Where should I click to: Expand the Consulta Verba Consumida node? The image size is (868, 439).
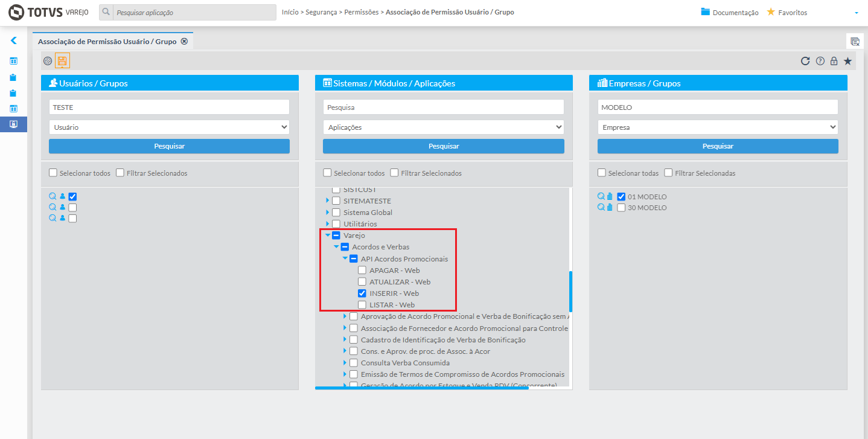pos(345,362)
